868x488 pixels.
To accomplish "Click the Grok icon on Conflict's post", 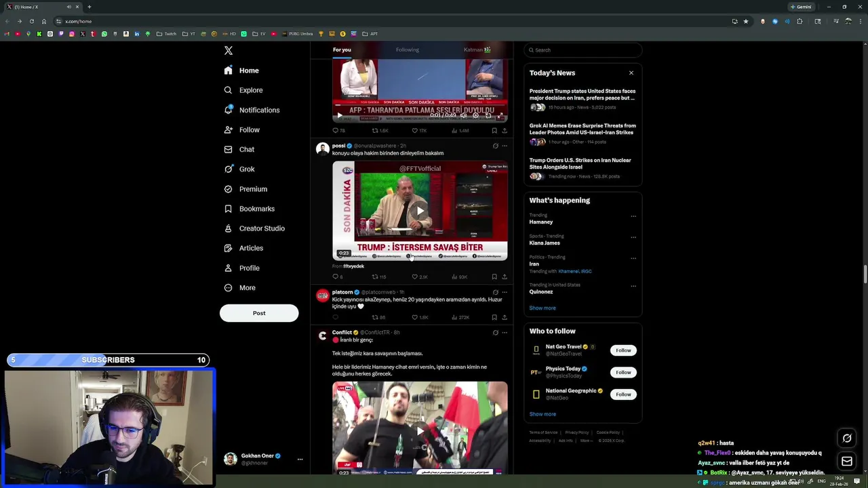I will (495, 333).
